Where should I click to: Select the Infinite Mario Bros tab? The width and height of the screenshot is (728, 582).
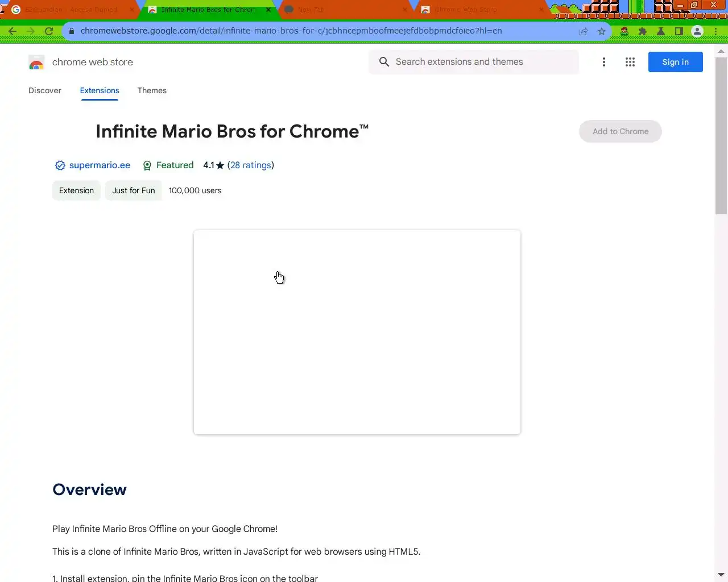(x=207, y=10)
